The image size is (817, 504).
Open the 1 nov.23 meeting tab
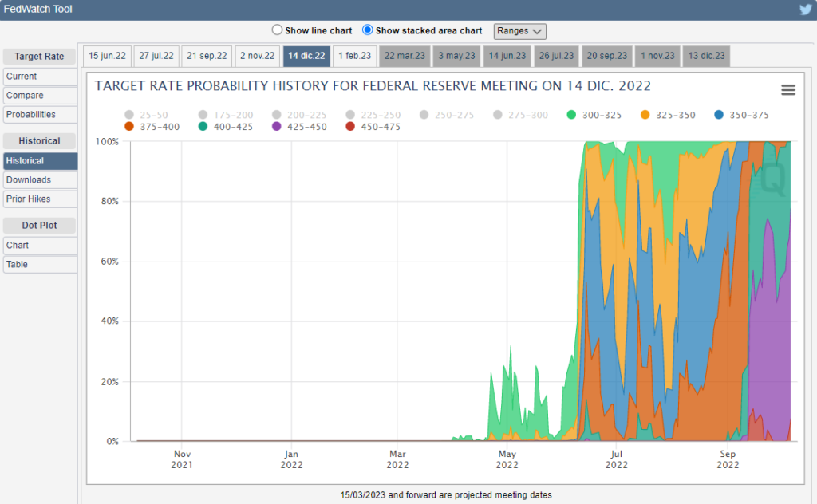pyautogui.click(x=657, y=56)
